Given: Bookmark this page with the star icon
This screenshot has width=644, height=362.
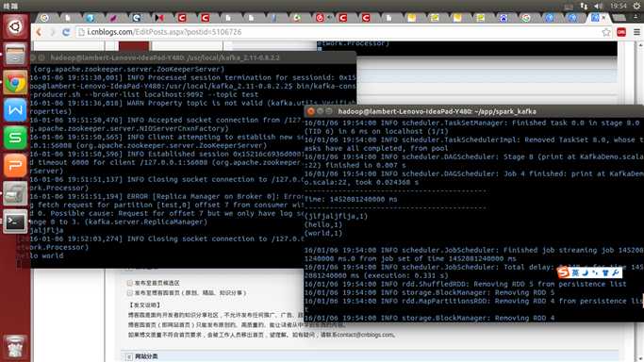Looking at the screenshot, I should (606, 32).
